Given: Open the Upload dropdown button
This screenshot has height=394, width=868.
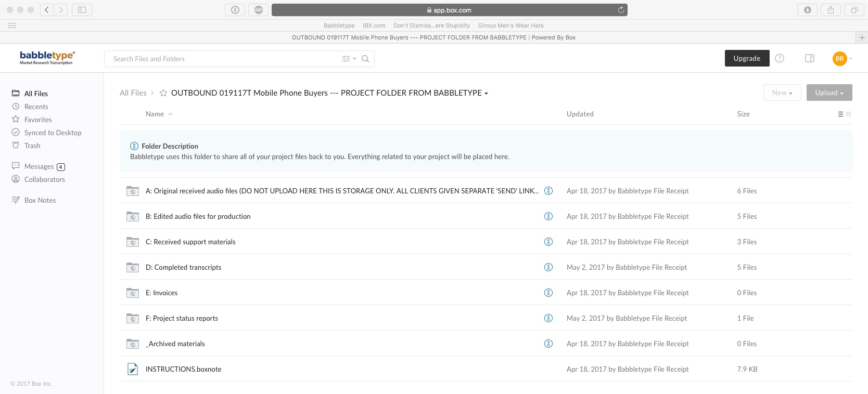Looking at the screenshot, I should [829, 93].
